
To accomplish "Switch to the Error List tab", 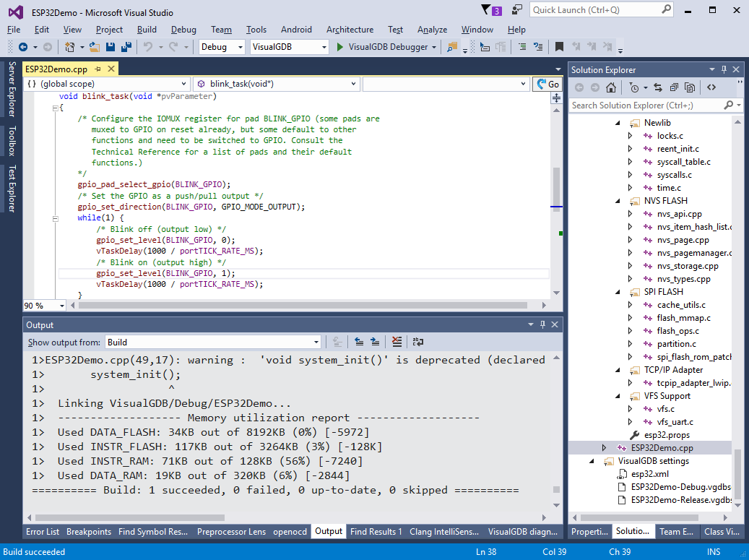I will (x=43, y=531).
